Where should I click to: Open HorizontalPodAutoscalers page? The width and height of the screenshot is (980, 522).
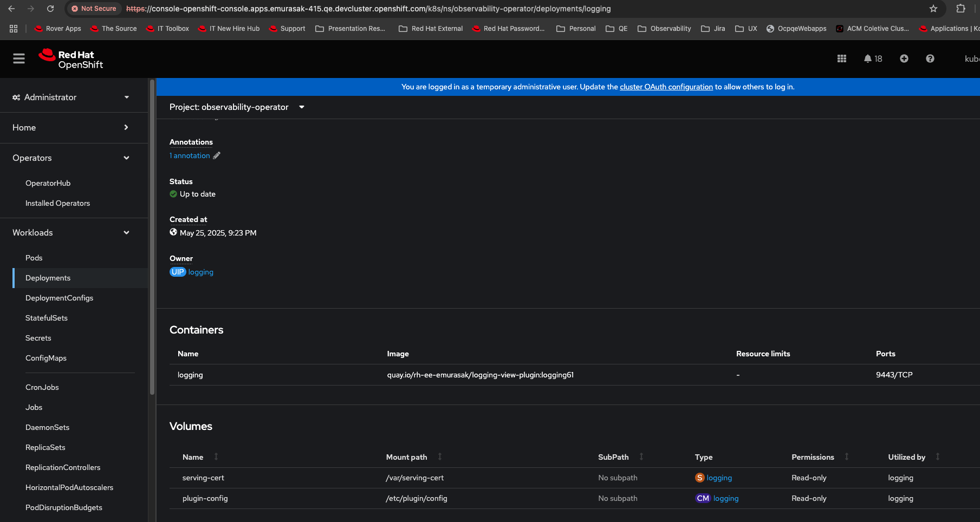pos(69,487)
